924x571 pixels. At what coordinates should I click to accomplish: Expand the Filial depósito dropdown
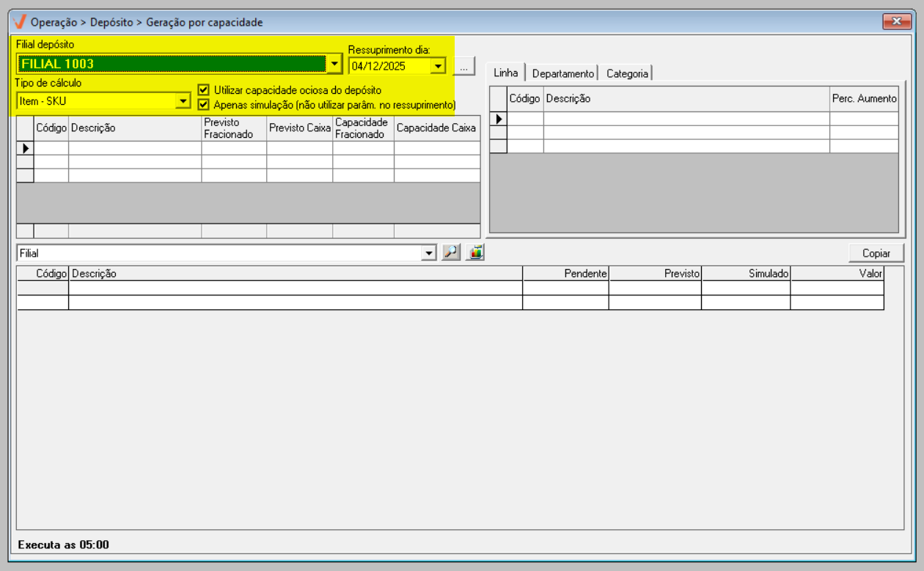(334, 65)
